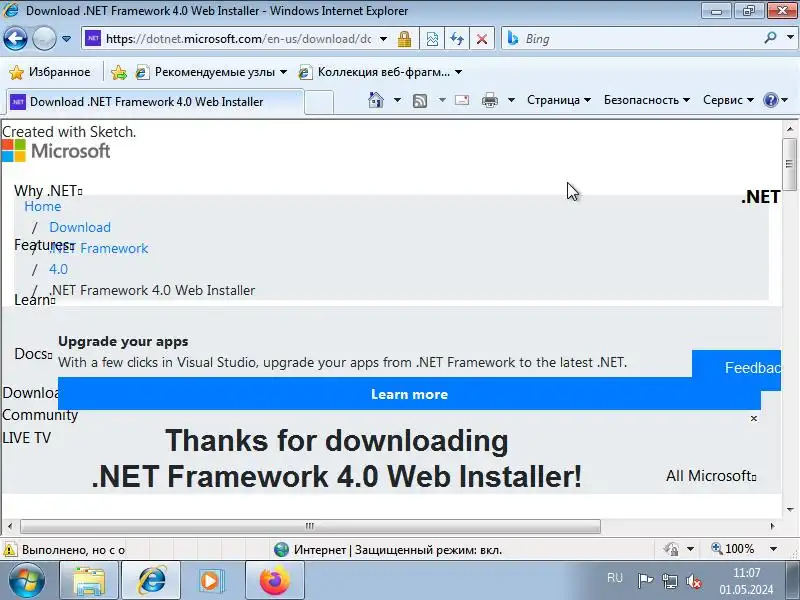Click Internet Explorer taskbar icon

pos(151,581)
